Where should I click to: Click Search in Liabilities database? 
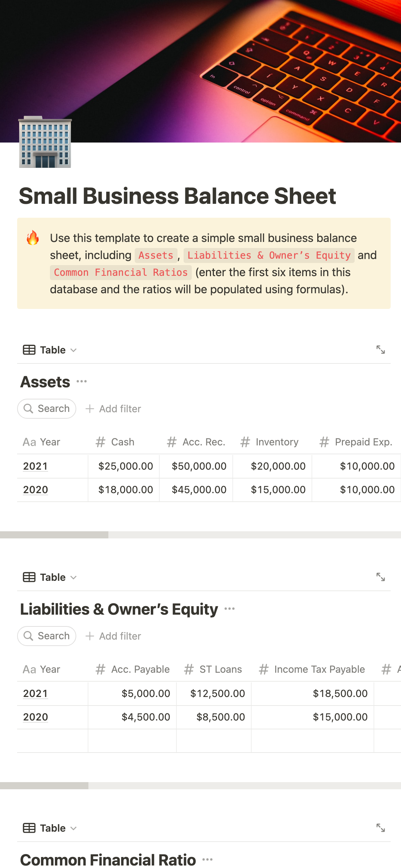(47, 636)
